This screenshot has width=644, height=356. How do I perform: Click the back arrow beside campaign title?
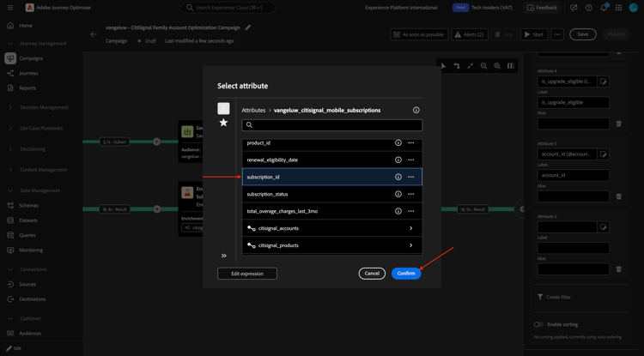click(94, 34)
